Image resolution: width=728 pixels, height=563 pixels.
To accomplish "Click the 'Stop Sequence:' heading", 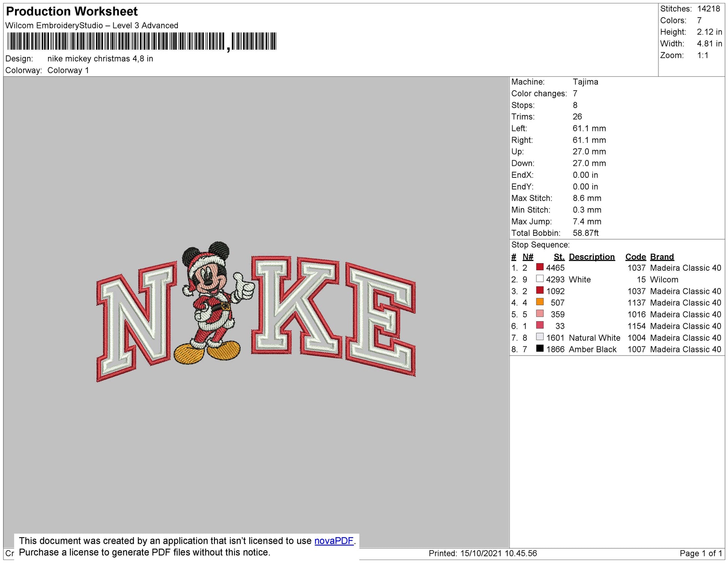I will coord(540,245).
